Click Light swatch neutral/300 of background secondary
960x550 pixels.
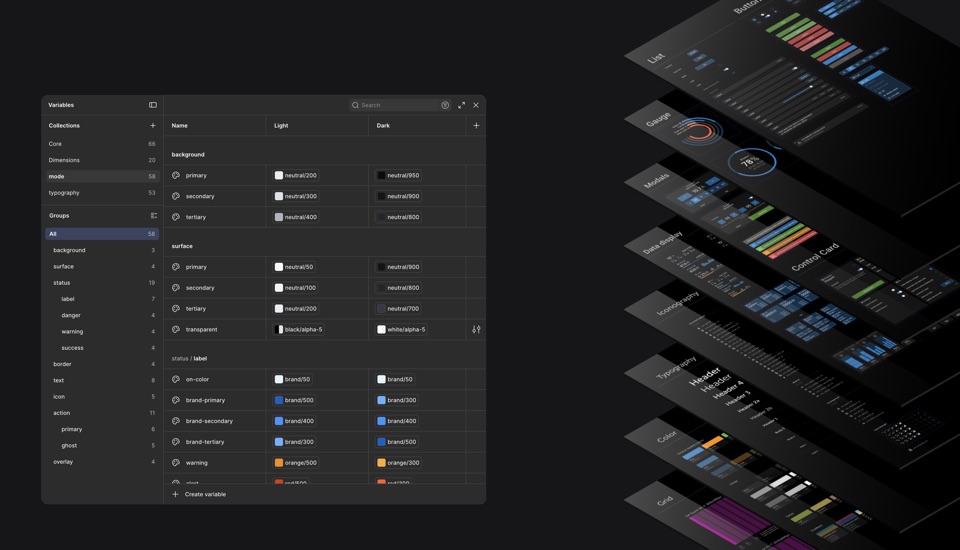pyautogui.click(x=279, y=196)
